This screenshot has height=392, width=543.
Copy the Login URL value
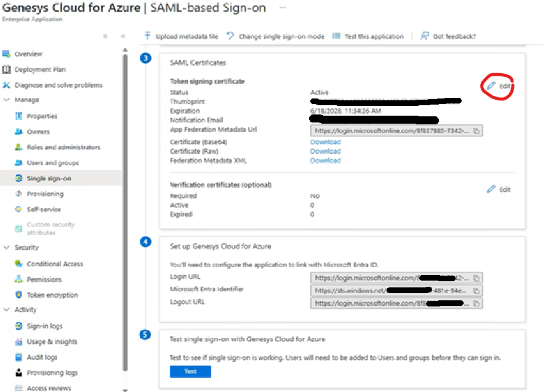coord(477,278)
